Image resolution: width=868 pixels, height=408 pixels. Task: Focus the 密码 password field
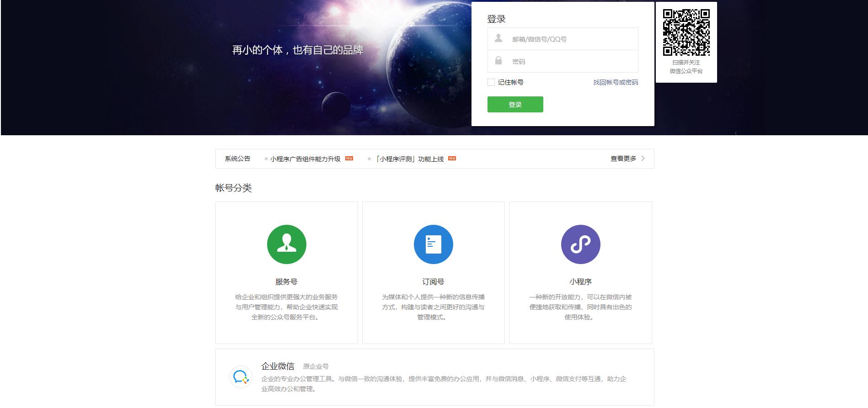point(563,61)
